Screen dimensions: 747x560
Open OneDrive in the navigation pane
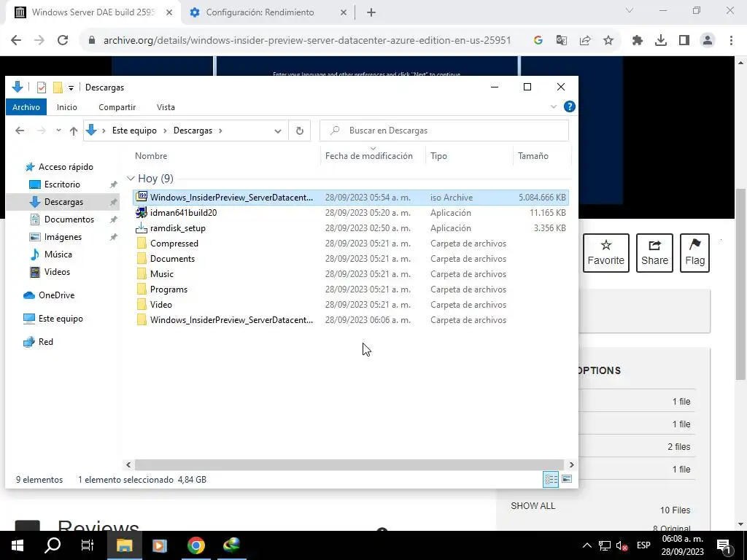[56, 295]
